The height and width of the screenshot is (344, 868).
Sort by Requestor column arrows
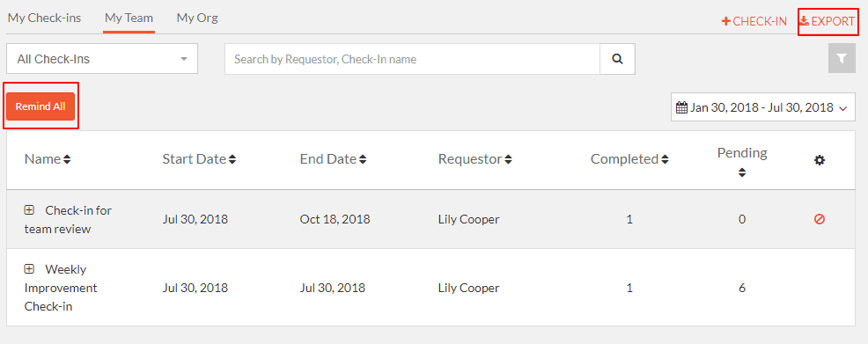(508, 159)
